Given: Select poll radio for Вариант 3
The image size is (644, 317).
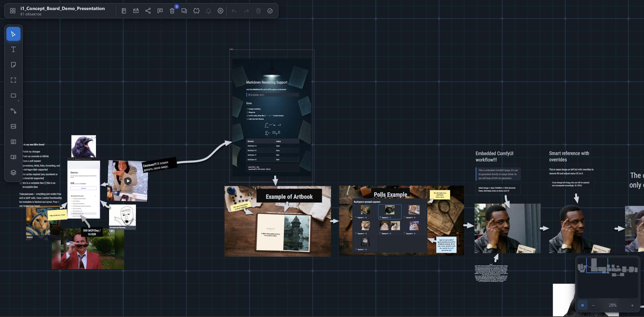Looking at the screenshot, I should 404,217.
